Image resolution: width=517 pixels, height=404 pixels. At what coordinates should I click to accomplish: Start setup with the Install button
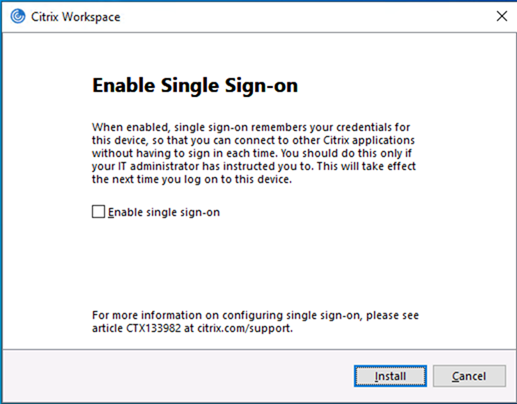pos(390,376)
